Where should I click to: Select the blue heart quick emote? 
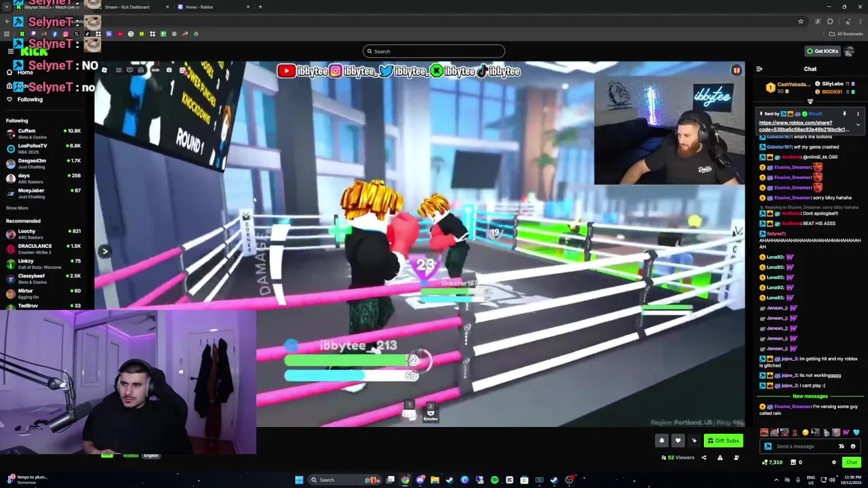(856, 432)
